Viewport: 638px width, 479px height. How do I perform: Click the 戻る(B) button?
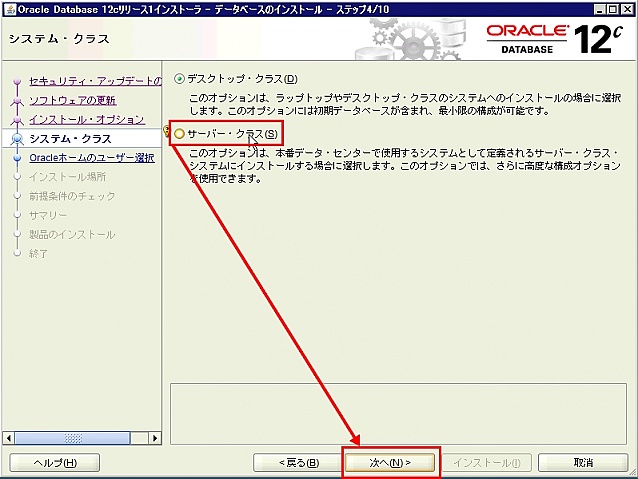[299, 463]
